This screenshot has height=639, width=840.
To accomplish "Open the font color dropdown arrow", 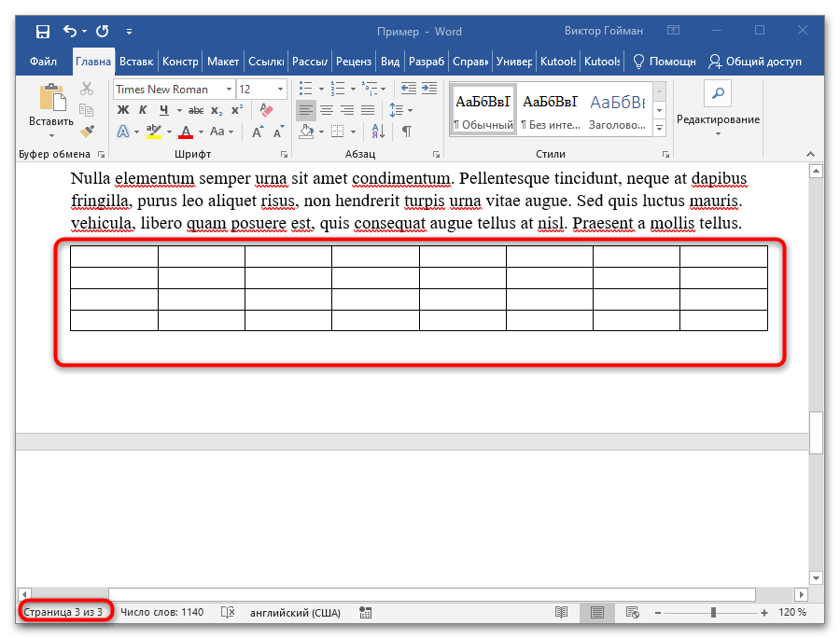I will click(x=201, y=132).
